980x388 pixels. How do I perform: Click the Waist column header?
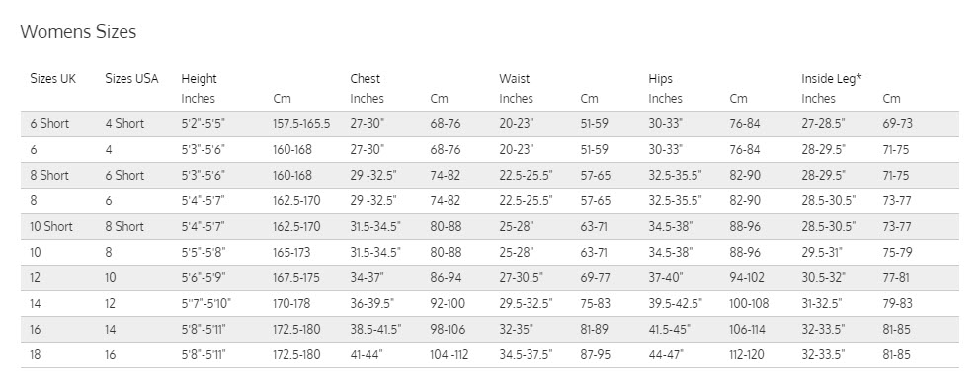click(515, 79)
